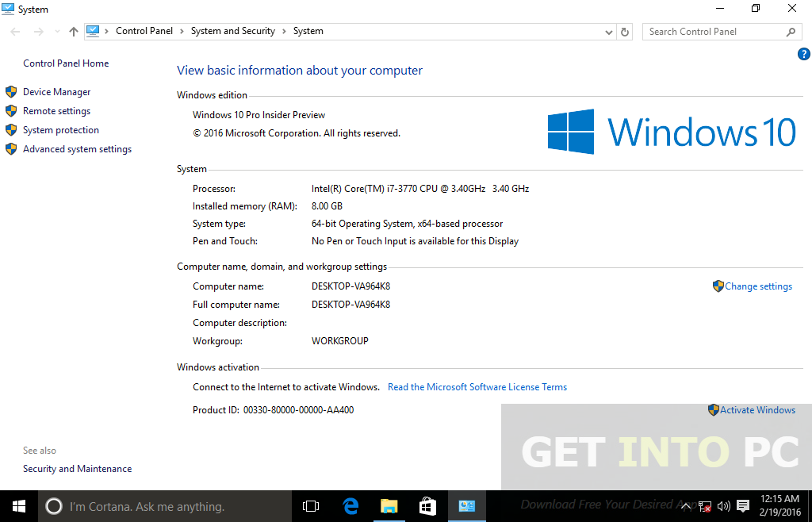Click the Remote settings shield icon
The image size is (812, 522).
[11, 111]
